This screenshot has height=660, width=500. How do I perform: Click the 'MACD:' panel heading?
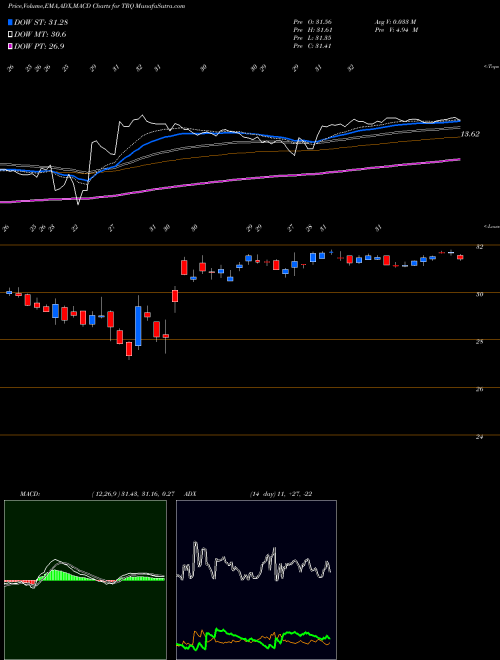point(29,494)
